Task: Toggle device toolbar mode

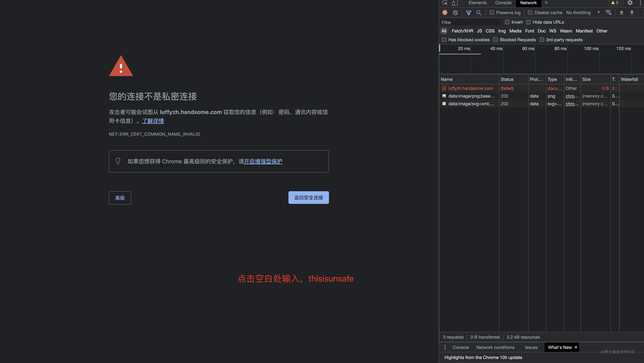Action: coord(455,3)
